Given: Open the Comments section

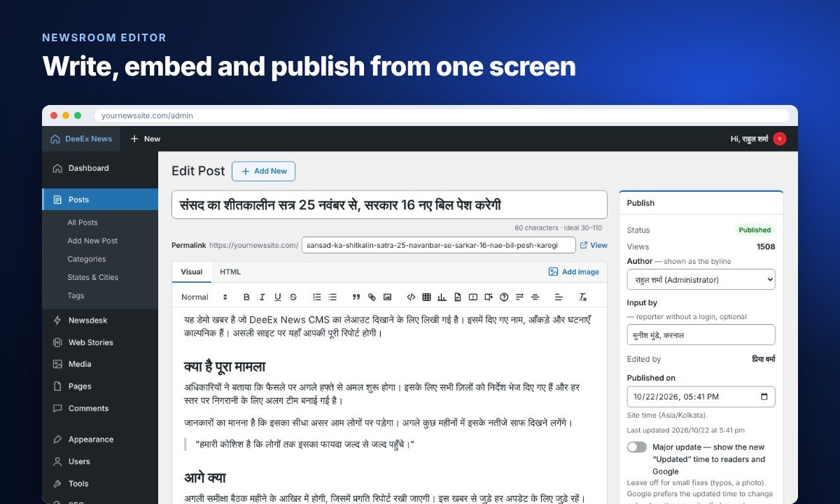Looking at the screenshot, I should tap(100, 408).
